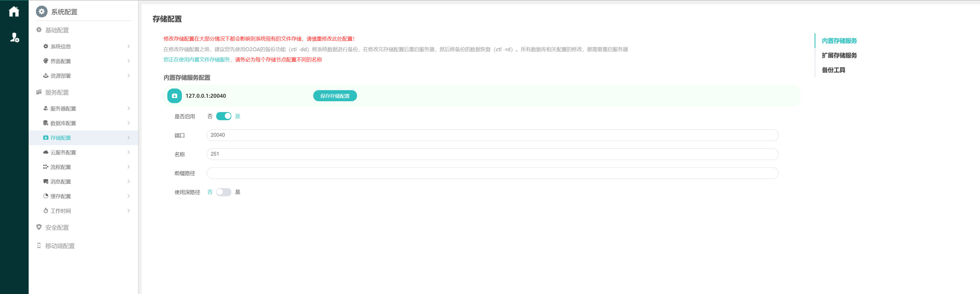Viewport: 980px width, 294px height.
Task: Switch to 扩展存储服务 section
Action: pos(839,55)
